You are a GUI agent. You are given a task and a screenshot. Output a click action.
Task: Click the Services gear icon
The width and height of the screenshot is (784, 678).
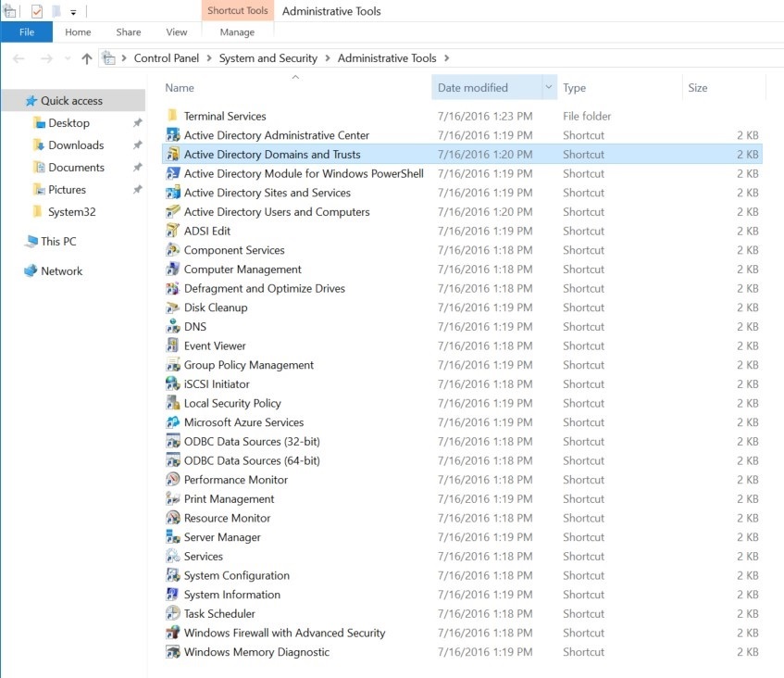pyautogui.click(x=172, y=557)
